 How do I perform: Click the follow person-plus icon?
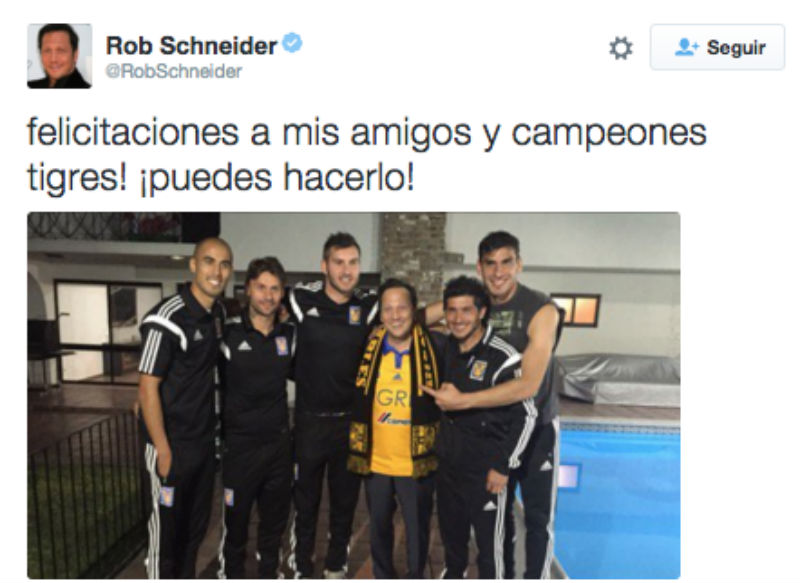[x=686, y=47]
